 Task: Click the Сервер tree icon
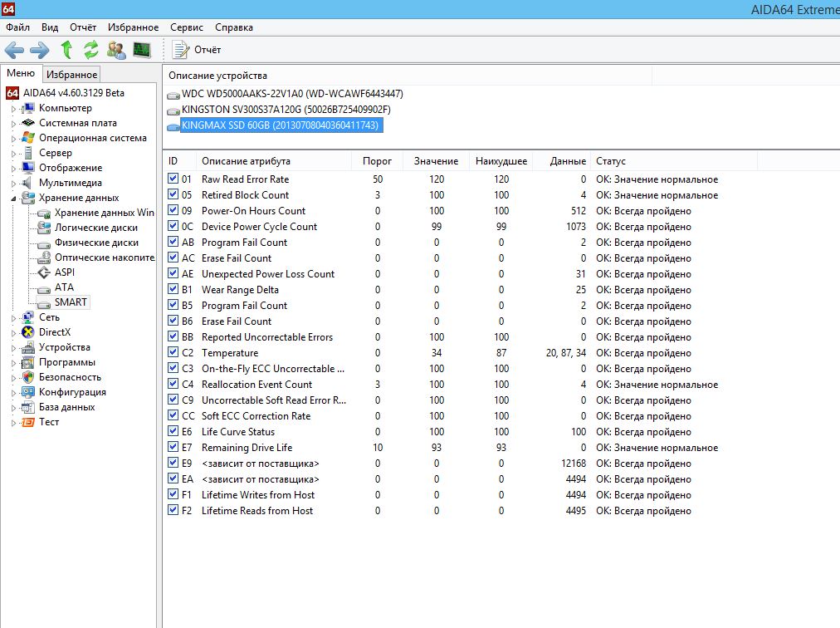28,154
